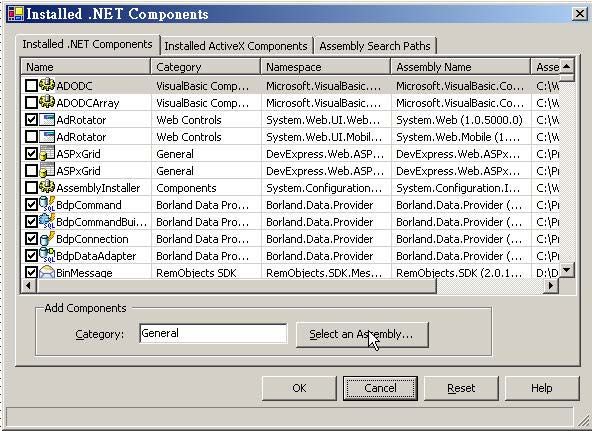This screenshot has height=431, width=592.
Task: Click into the Category text field
Action: (213, 334)
